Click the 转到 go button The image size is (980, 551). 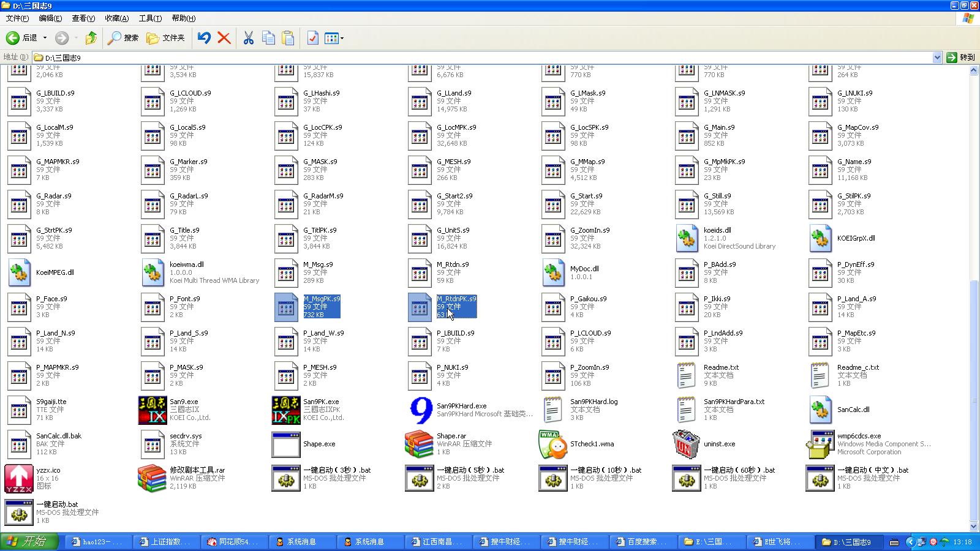pos(960,58)
